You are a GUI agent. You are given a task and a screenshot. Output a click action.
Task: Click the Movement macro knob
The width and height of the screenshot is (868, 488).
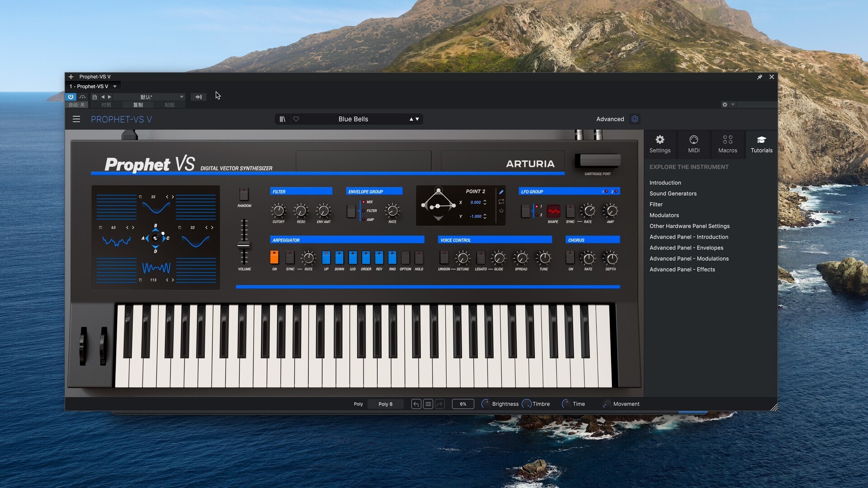tap(607, 404)
